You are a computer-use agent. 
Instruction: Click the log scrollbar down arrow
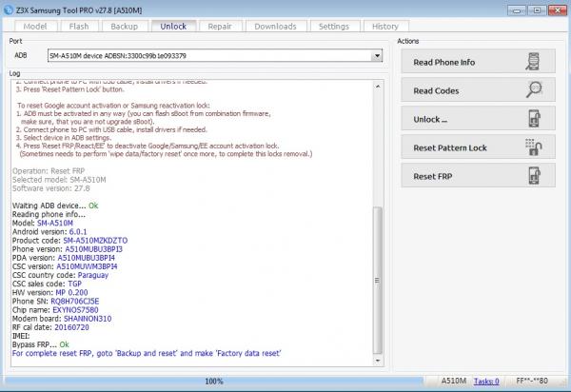tap(378, 361)
